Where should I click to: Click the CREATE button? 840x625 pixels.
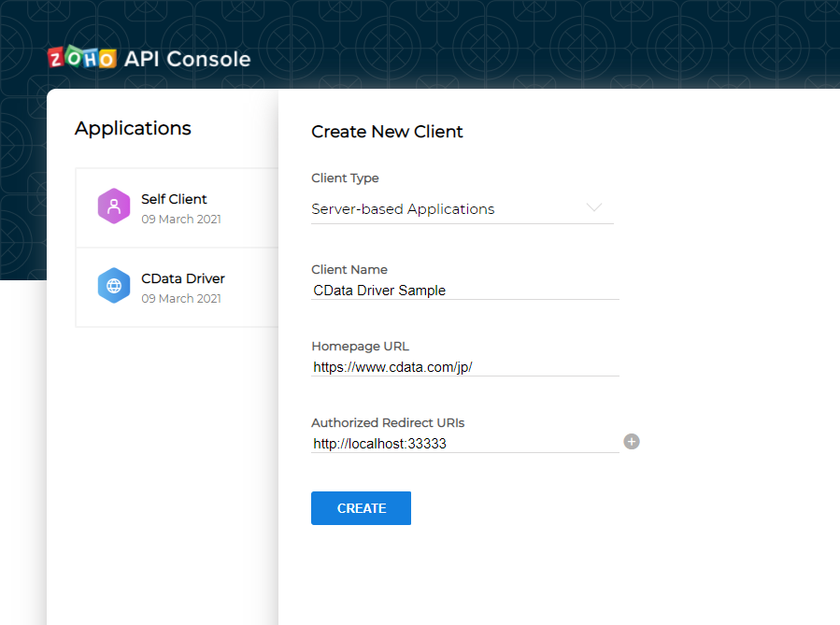pyautogui.click(x=361, y=508)
